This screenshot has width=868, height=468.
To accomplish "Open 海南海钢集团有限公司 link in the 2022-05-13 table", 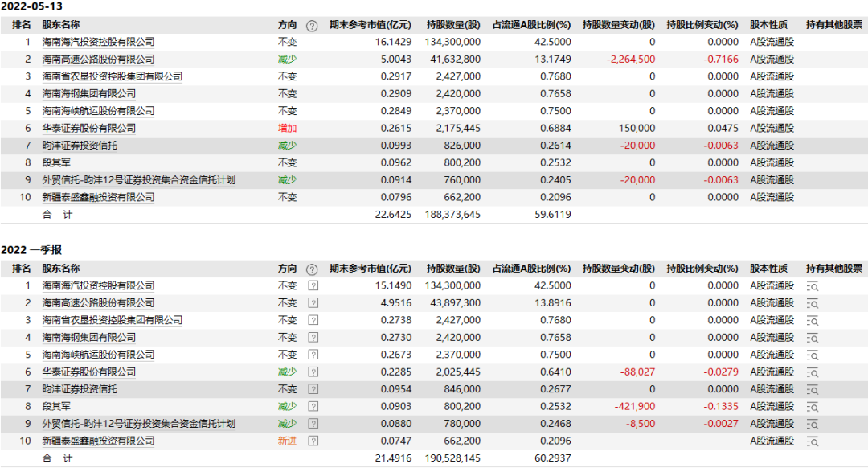I will tap(89, 93).
